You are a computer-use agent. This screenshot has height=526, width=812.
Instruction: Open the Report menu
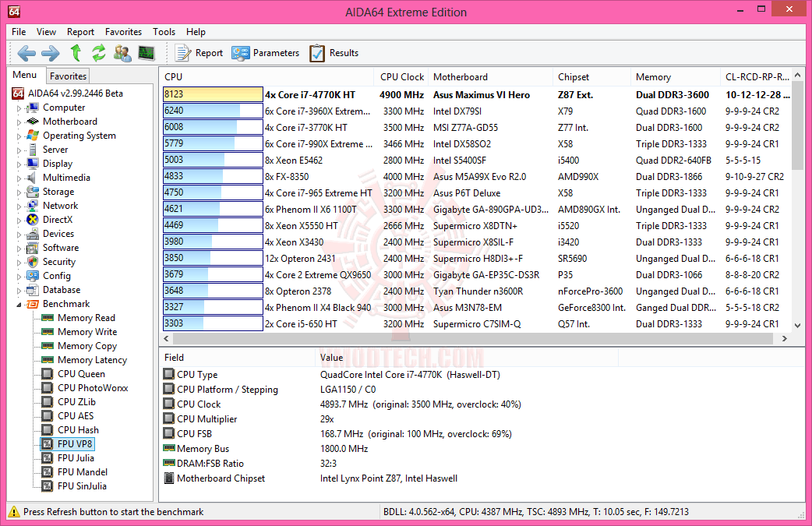coord(80,32)
